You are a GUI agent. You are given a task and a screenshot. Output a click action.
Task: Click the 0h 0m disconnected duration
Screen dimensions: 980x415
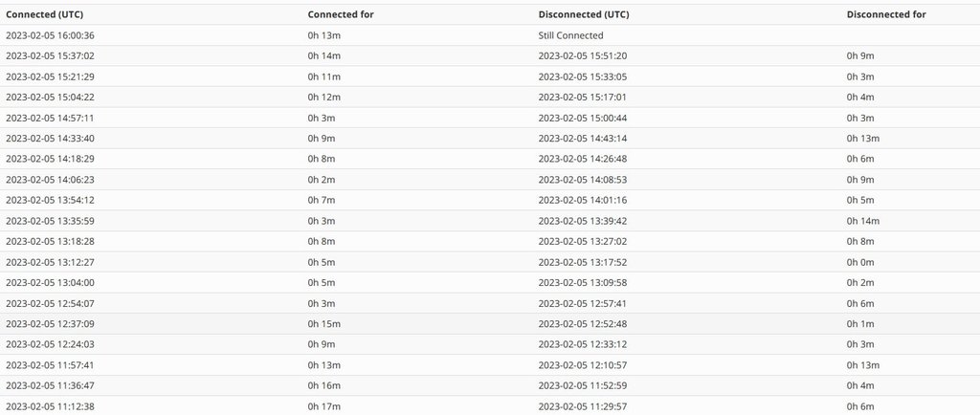(x=860, y=262)
